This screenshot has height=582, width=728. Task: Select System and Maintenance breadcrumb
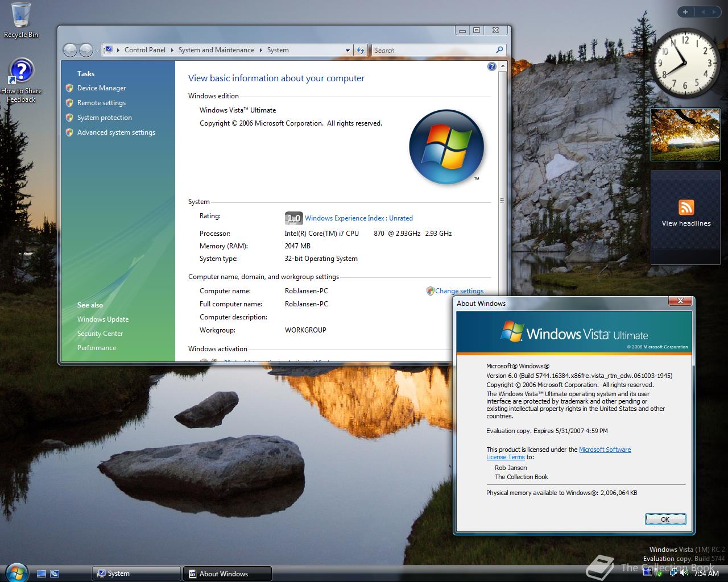click(x=216, y=50)
